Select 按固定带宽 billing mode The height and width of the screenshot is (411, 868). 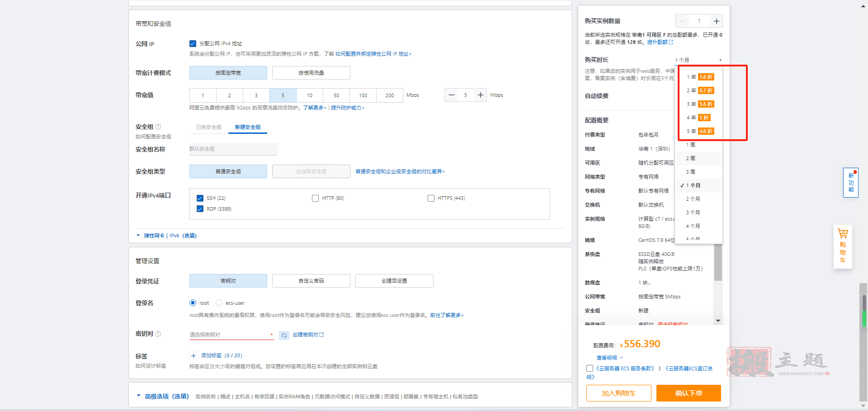pos(228,73)
